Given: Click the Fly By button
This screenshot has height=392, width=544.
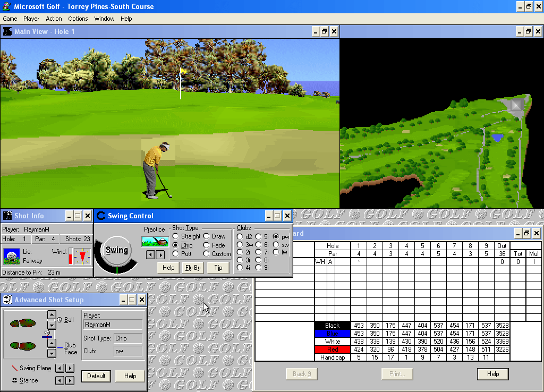Looking at the screenshot, I should point(192,268).
